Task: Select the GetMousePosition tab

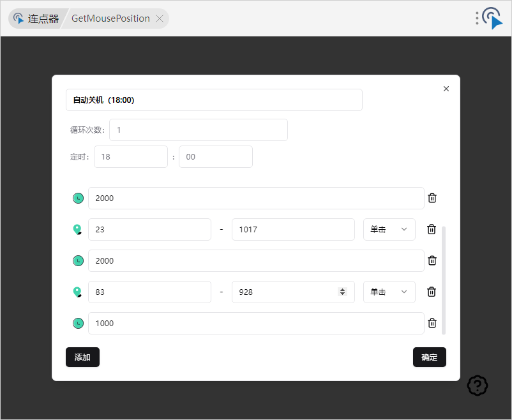Action: (x=110, y=19)
